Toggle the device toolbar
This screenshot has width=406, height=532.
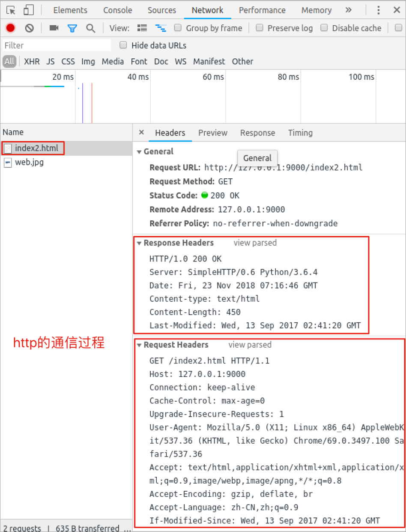click(28, 9)
